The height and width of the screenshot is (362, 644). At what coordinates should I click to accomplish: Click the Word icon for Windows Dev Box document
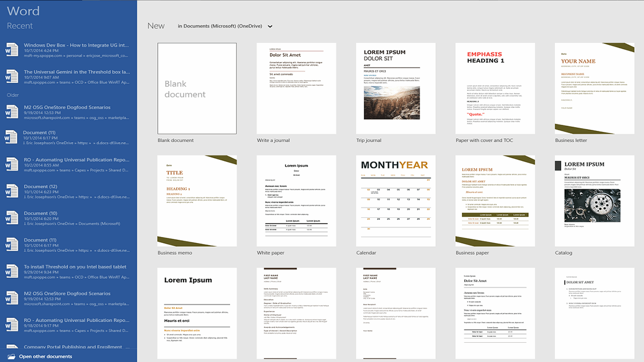(x=11, y=50)
